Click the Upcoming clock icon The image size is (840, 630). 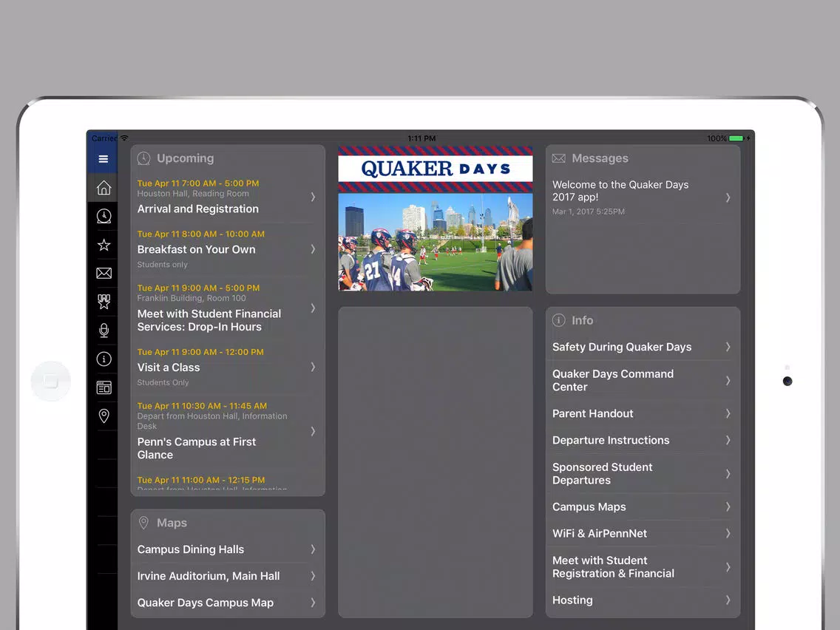point(143,158)
